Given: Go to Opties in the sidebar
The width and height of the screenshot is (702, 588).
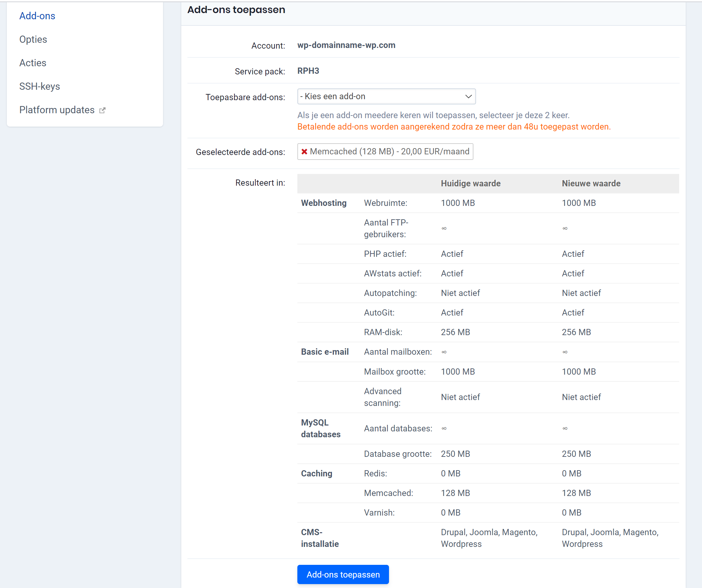Looking at the screenshot, I should 33,39.
